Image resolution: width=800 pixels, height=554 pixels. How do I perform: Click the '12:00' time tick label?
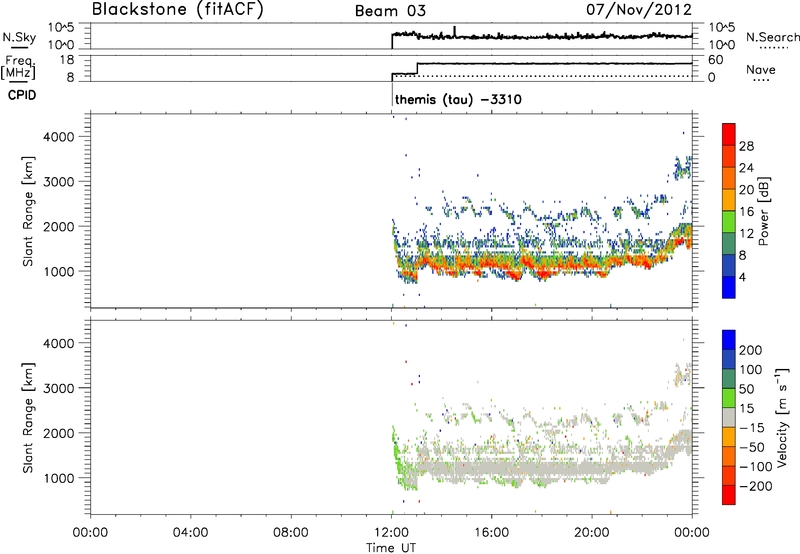coord(391,533)
